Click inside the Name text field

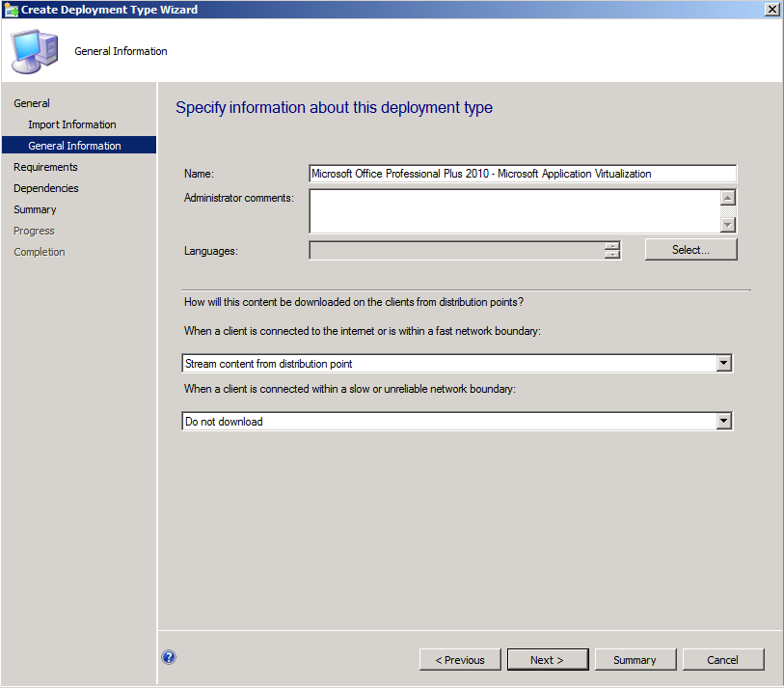point(521,174)
